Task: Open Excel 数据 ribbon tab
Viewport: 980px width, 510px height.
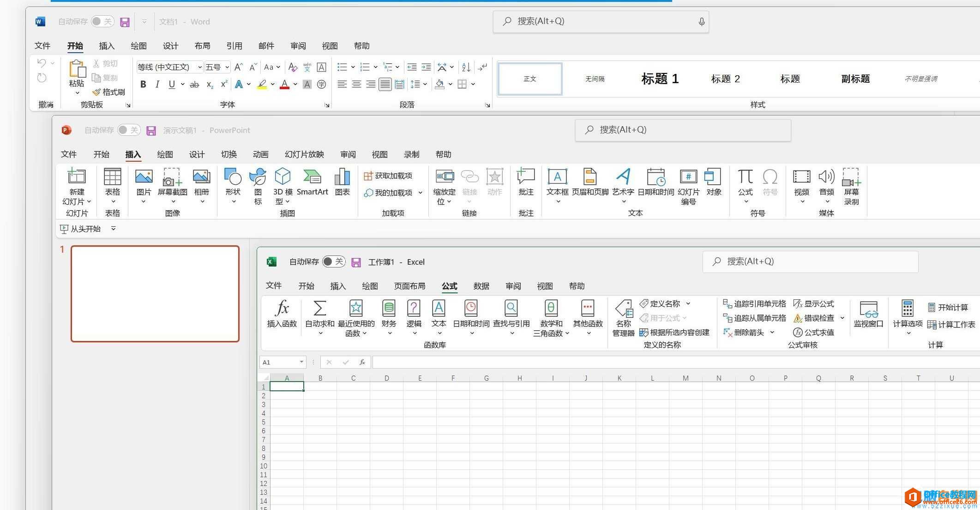Action: pos(481,286)
